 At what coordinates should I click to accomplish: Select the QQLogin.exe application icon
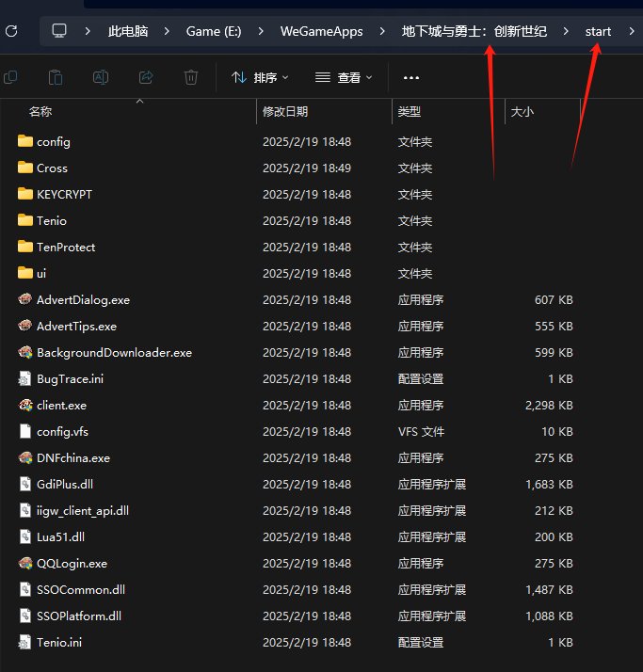(x=25, y=563)
